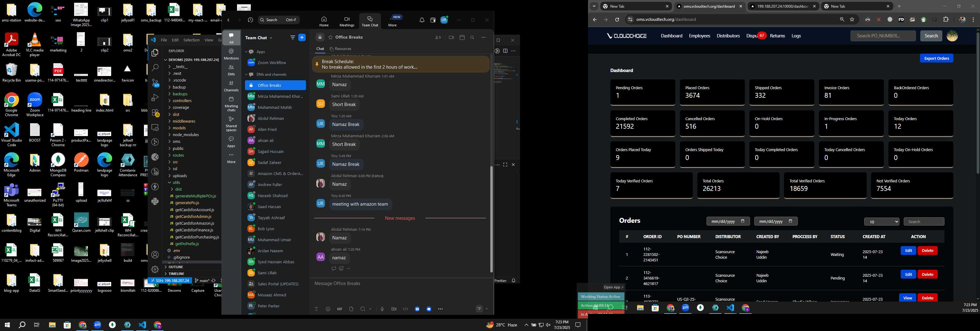Open Task View on Windows taskbar
Screen dimensions: 980x331
[37, 325]
